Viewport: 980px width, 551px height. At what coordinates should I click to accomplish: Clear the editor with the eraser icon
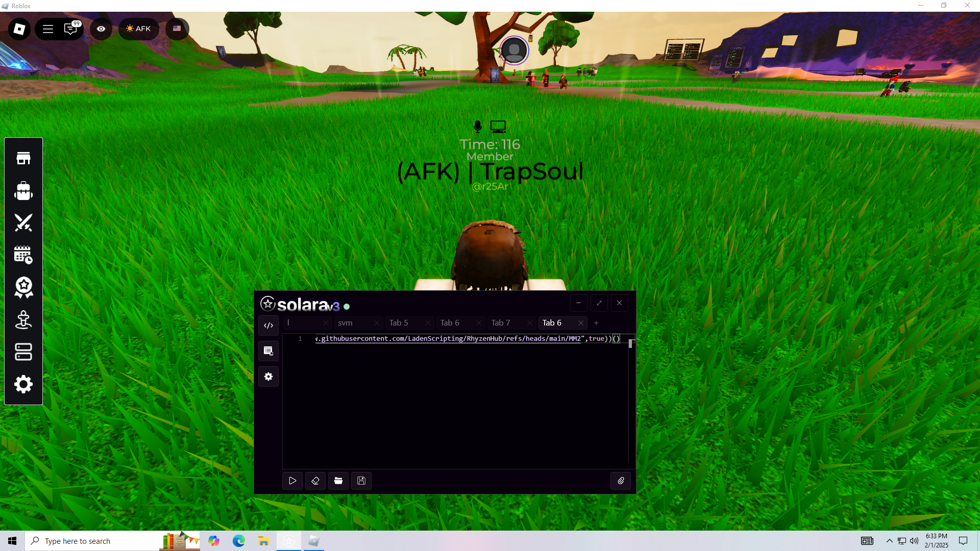pyautogui.click(x=315, y=481)
